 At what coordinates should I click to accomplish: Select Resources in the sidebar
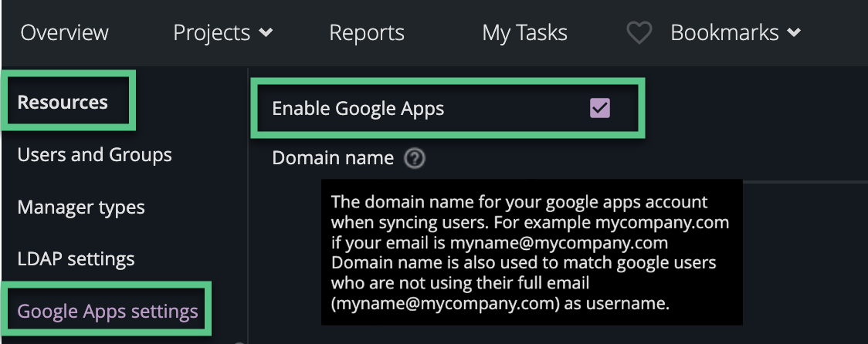point(63,102)
